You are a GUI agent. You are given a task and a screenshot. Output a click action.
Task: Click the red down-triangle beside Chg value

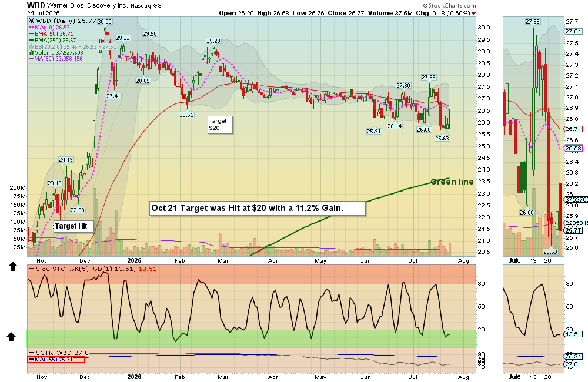(473, 14)
